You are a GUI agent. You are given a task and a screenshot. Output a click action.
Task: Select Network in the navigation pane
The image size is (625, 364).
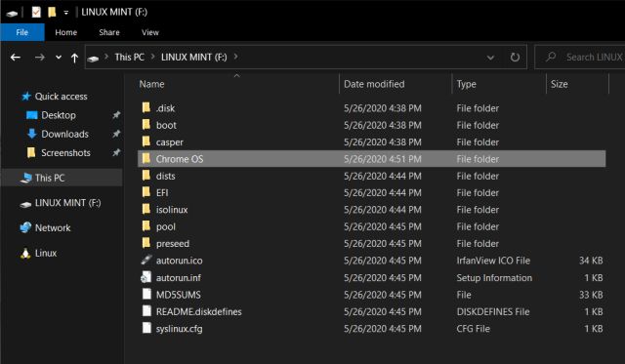[x=46, y=228]
